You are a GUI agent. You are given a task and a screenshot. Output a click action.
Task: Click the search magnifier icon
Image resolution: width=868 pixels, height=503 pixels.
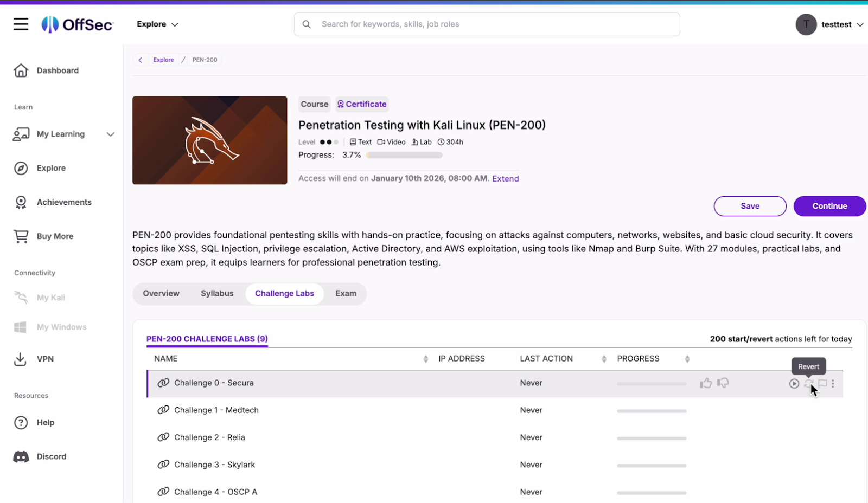pyautogui.click(x=307, y=24)
